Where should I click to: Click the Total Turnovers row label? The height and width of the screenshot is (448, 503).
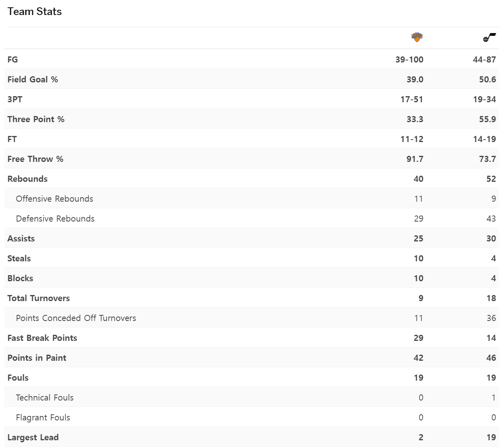(39, 298)
